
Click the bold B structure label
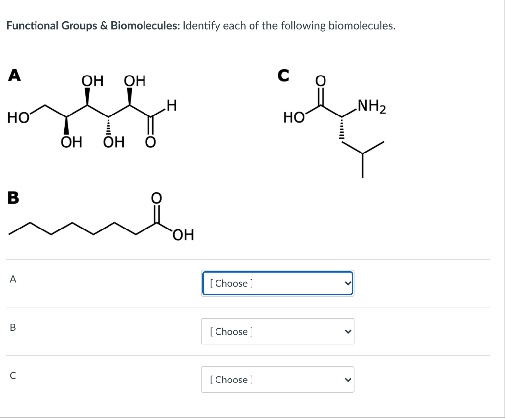coord(13,197)
